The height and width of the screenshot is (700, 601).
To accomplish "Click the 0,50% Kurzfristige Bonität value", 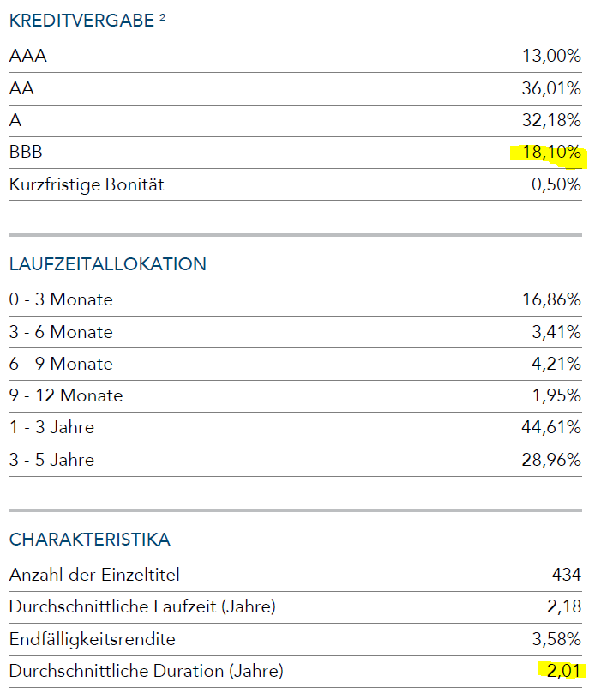I will [x=556, y=184].
